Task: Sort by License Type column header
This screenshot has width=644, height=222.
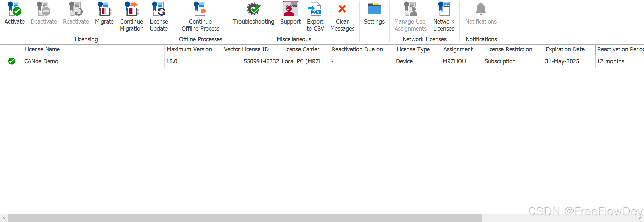Action: click(x=418, y=49)
